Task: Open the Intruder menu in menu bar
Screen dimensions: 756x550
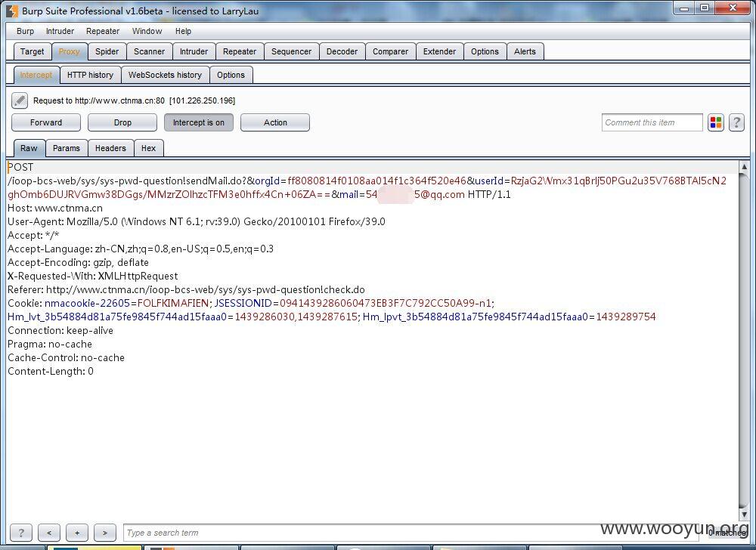Action: tap(60, 31)
